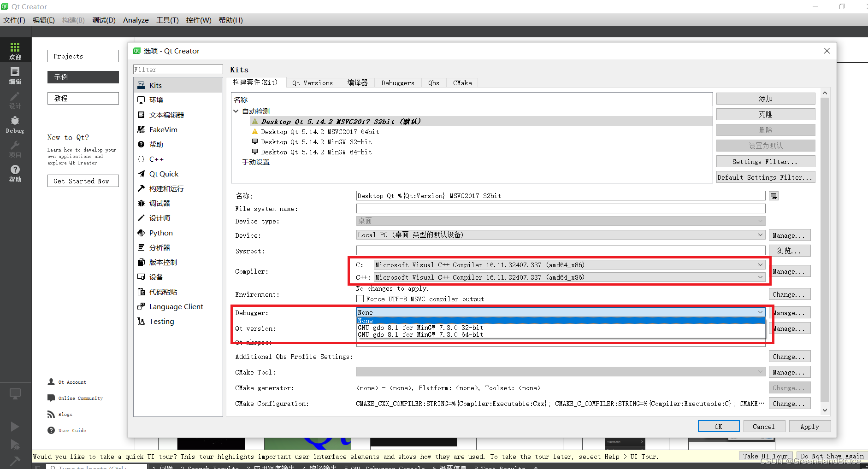Open the Welcome (欢迎) mode icon
This screenshot has height=469, width=868.
coord(15,50)
